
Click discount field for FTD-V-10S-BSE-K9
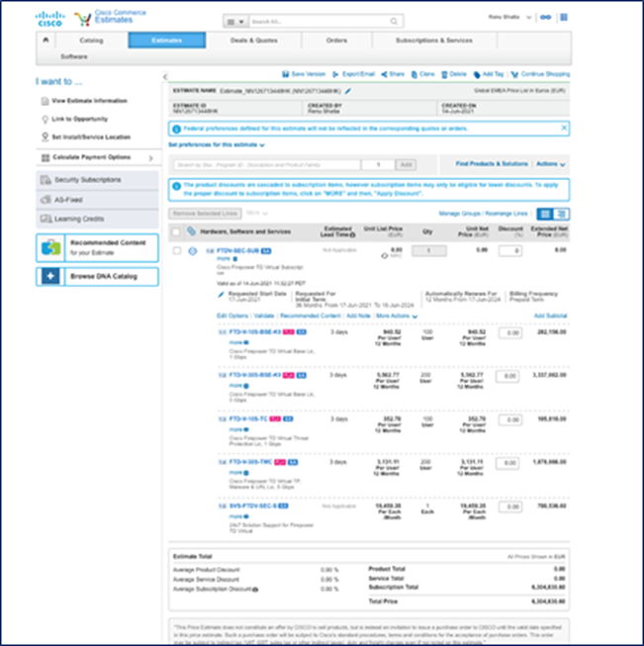(510, 332)
